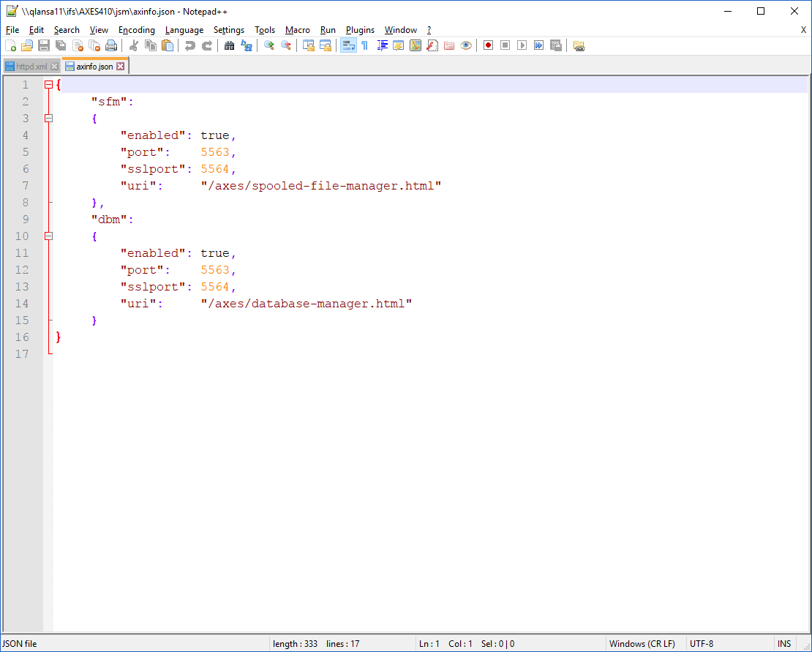Enable document monitoring with the eye icon
Viewport: 812px width, 652px height.
[x=466, y=45]
